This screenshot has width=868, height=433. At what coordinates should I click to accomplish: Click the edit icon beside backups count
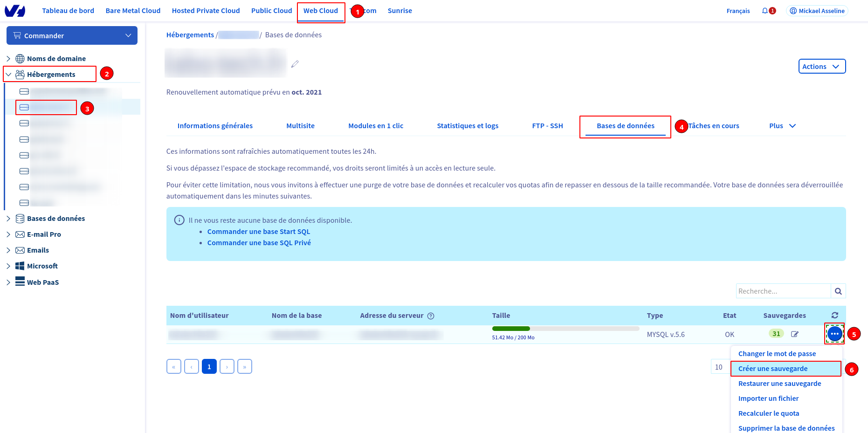[x=795, y=334]
